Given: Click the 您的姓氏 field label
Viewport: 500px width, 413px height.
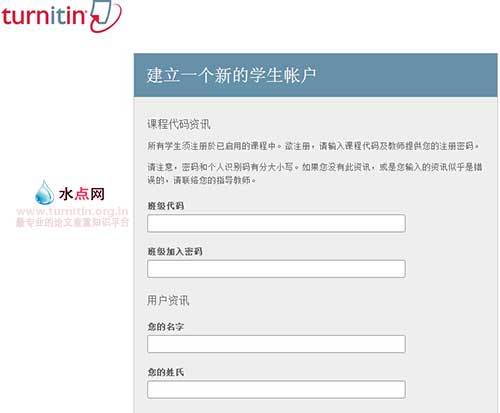Looking at the screenshot, I should coord(166,372).
